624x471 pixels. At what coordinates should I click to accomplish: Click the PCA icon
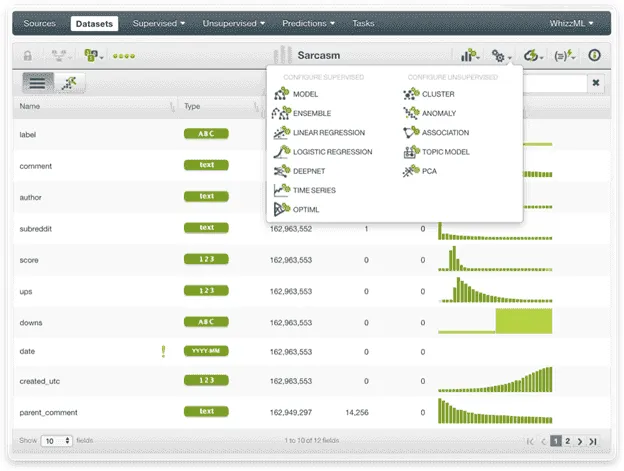[411, 171]
